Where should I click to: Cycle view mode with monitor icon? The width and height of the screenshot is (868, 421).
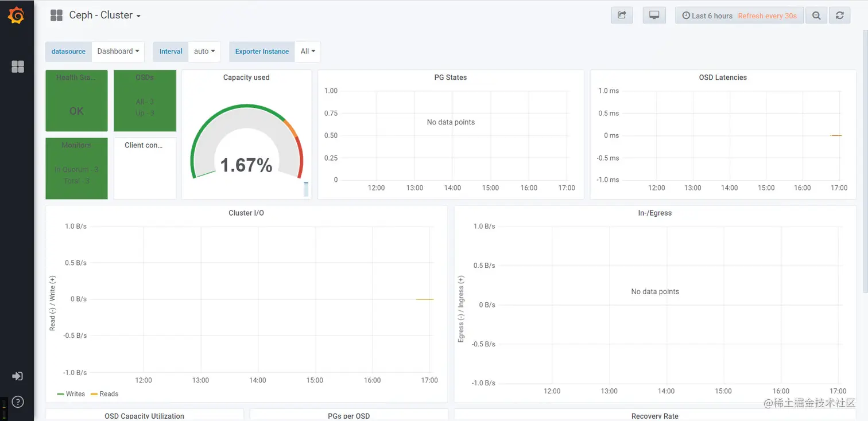654,15
